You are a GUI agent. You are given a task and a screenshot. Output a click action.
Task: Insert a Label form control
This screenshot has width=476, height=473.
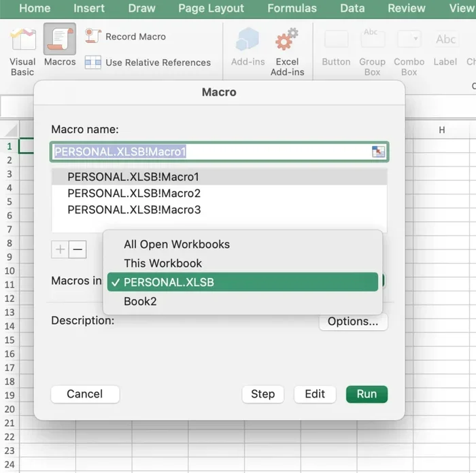click(445, 48)
